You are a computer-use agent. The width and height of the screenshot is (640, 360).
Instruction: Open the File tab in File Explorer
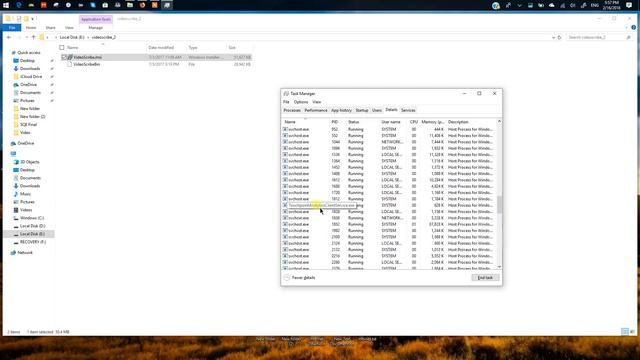(12, 28)
